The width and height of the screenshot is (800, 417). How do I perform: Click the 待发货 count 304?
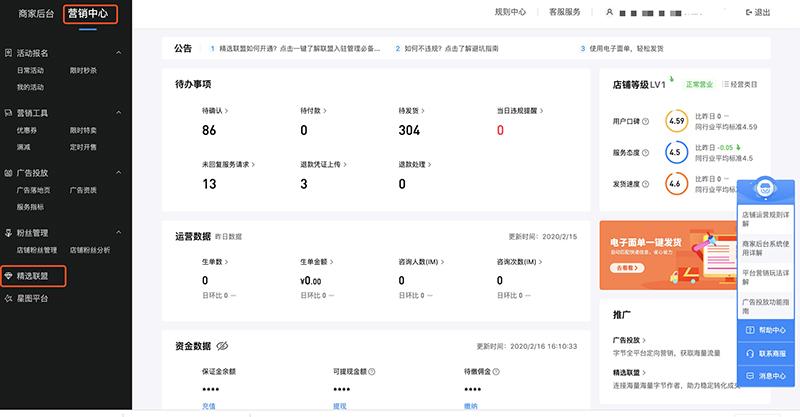408,131
